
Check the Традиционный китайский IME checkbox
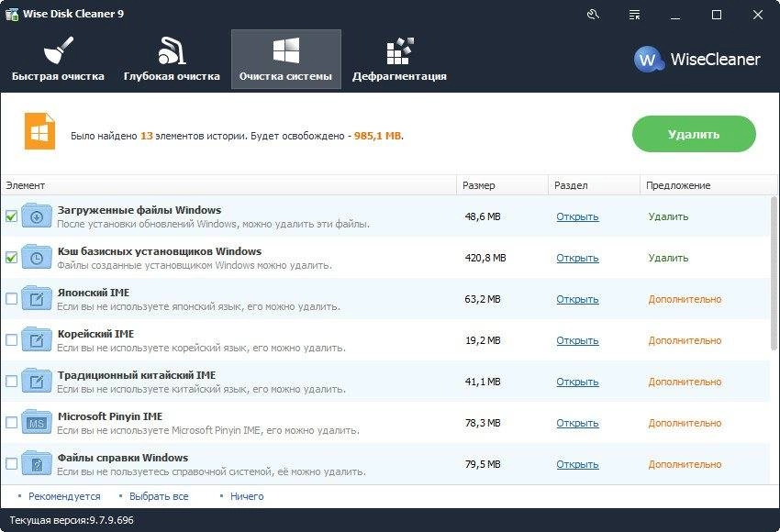11,382
